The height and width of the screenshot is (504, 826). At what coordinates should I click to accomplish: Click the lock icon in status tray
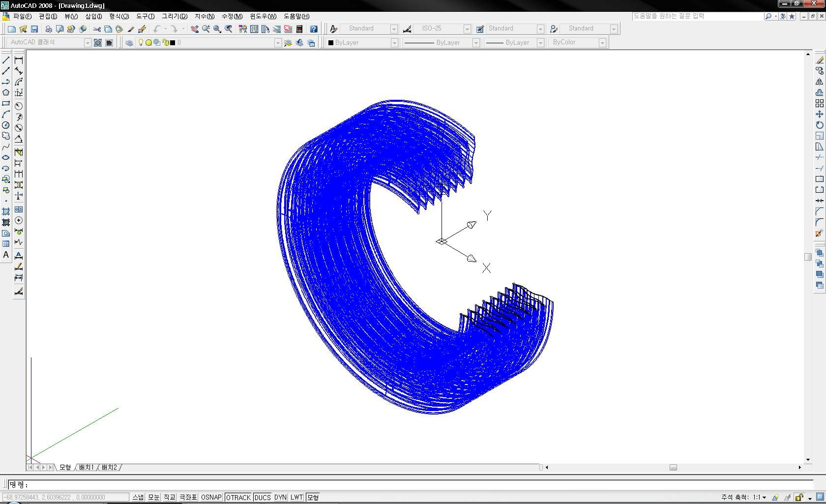[799, 497]
